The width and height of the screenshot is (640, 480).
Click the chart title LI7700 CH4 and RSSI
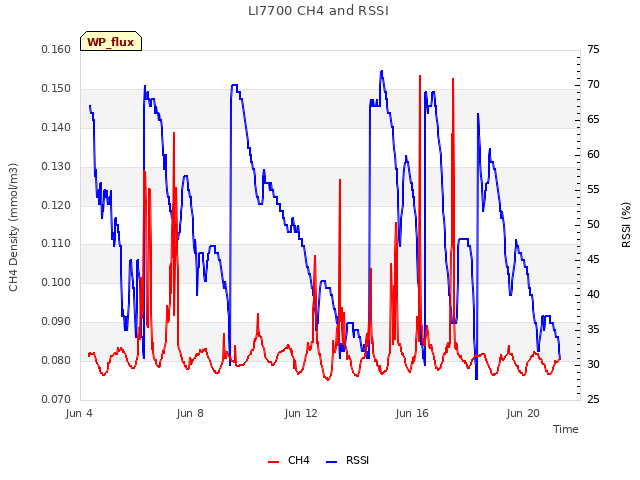click(318, 11)
